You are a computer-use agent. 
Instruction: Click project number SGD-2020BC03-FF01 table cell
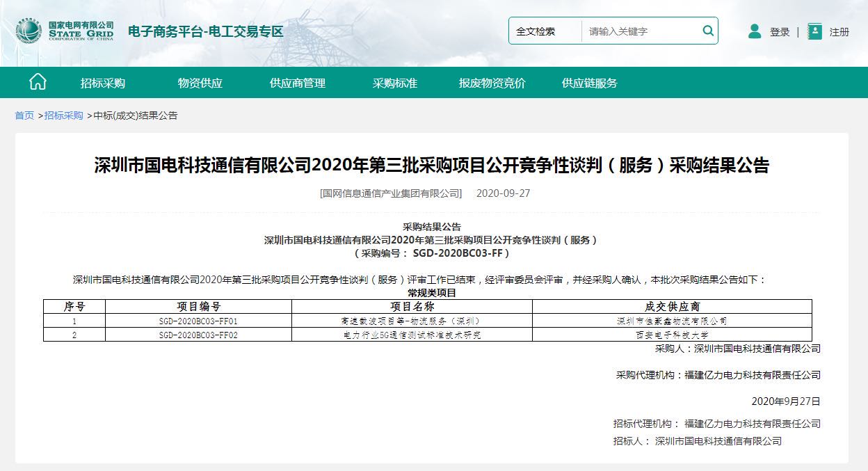pyautogui.click(x=198, y=321)
